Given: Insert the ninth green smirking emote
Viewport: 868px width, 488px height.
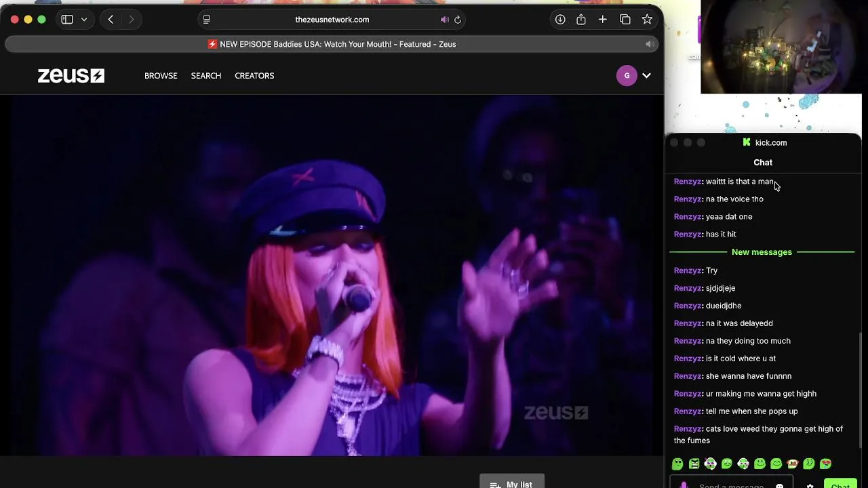Looking at the screenshot, I should [x=809, y=464].
